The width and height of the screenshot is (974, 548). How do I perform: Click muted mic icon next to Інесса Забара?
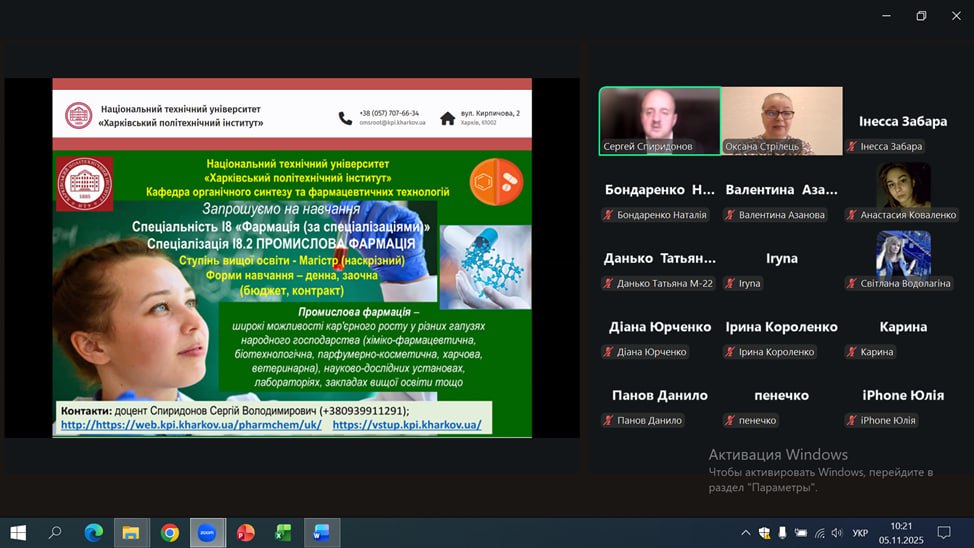pyautogui.click(x=852, y=146)
